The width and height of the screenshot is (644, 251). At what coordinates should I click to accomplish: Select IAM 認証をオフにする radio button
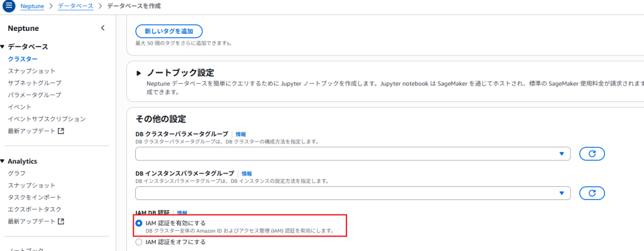tap(139, 242)
